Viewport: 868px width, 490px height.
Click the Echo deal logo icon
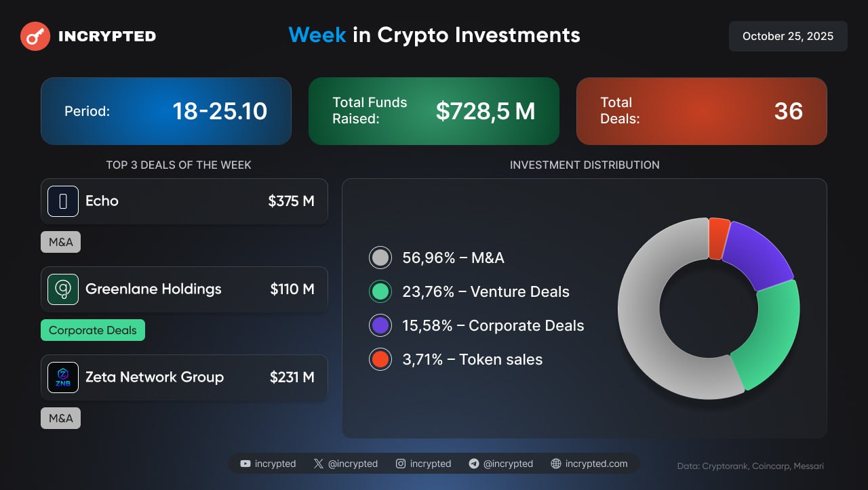coord(63,201)
